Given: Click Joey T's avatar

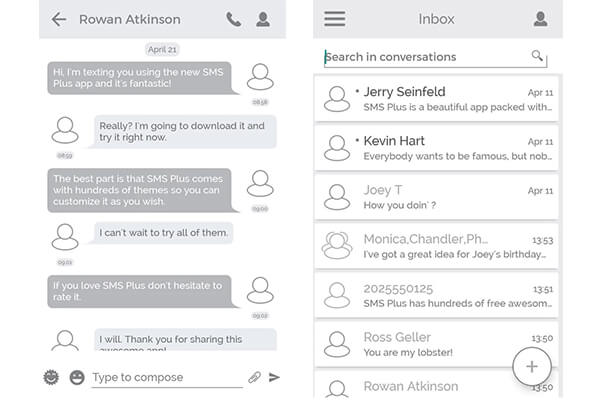Looking at the screenshot, I should [337, 197].
